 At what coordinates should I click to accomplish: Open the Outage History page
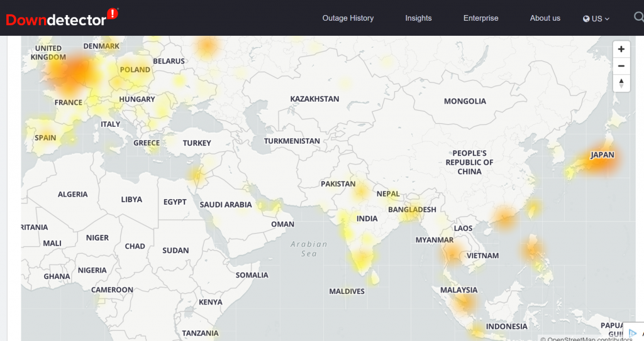pos(348,18)
